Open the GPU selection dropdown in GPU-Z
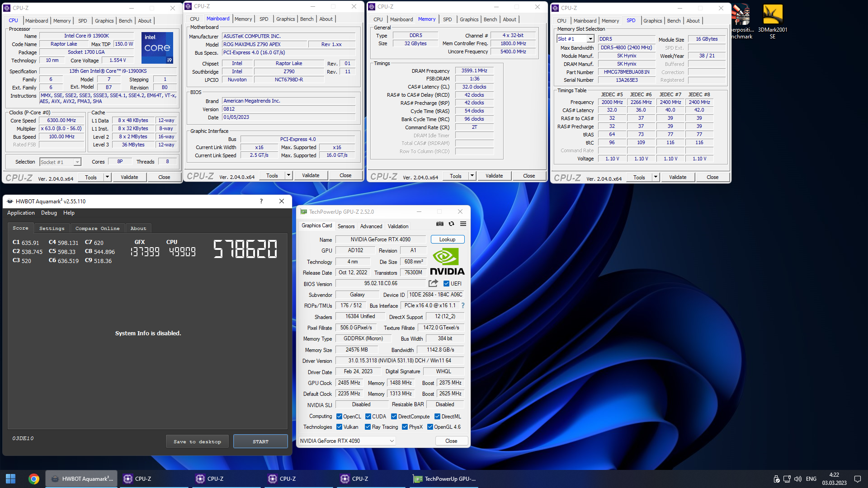868x488 pixels. click(x=347, y=441)
